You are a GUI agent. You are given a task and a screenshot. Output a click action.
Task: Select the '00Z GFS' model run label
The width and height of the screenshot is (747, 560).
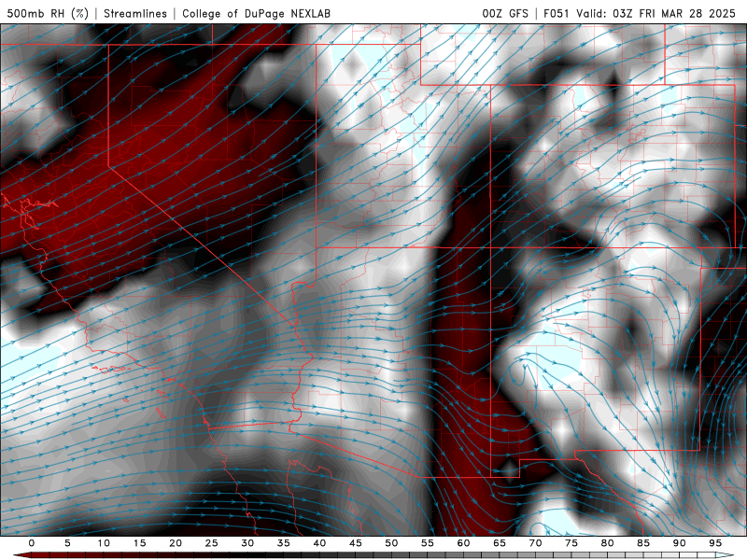pyautogui.click(x=505, y=13)
